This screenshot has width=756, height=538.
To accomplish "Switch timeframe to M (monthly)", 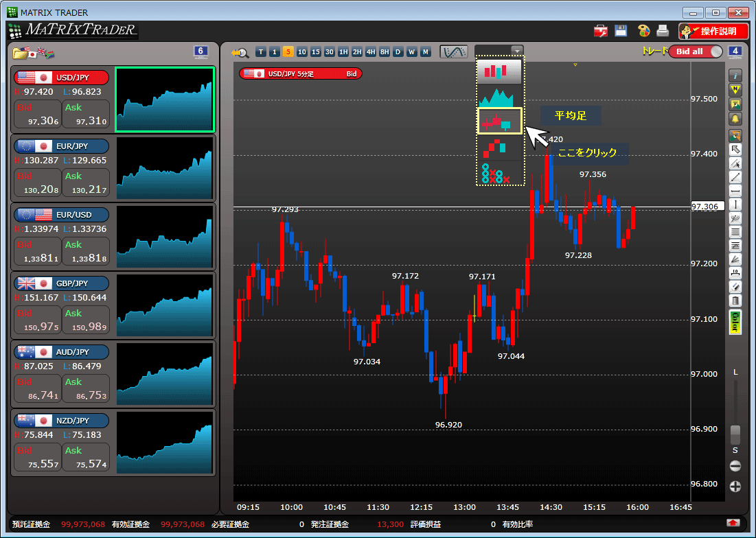I will (x=425, y=52).
